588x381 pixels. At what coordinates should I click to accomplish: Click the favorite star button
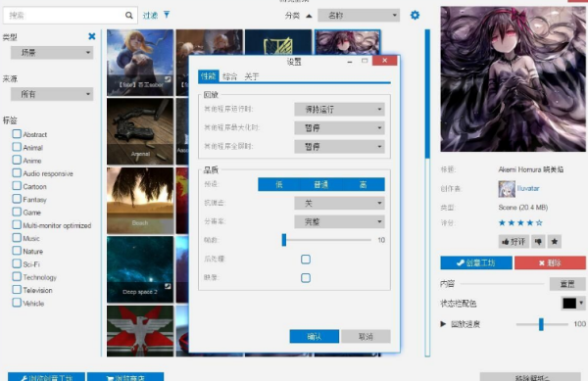coord(555,242)
